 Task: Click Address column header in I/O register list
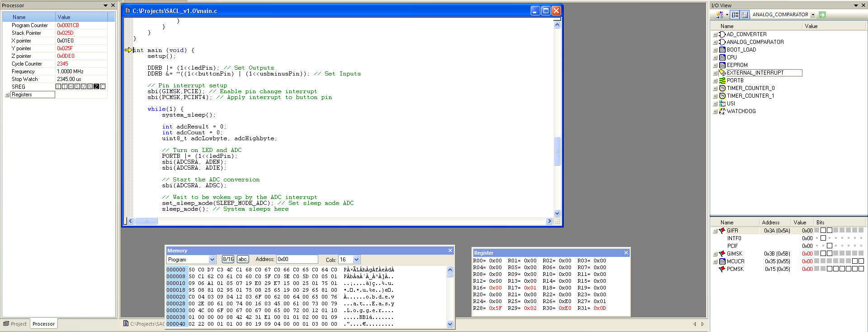point(775,223)
